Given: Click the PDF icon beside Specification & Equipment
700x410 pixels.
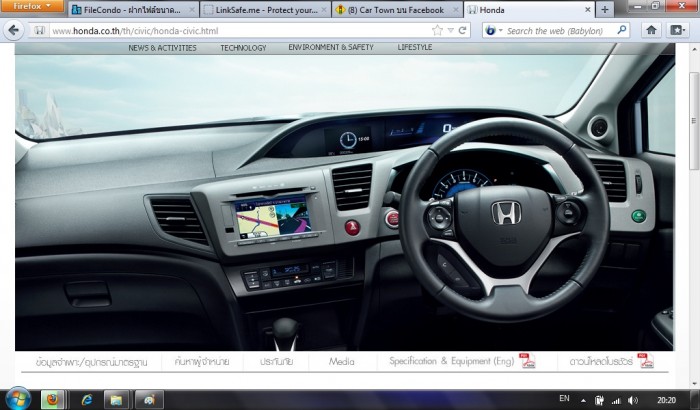Looking at the screenshot, I should pyautogui.click(x=527, y=360).
